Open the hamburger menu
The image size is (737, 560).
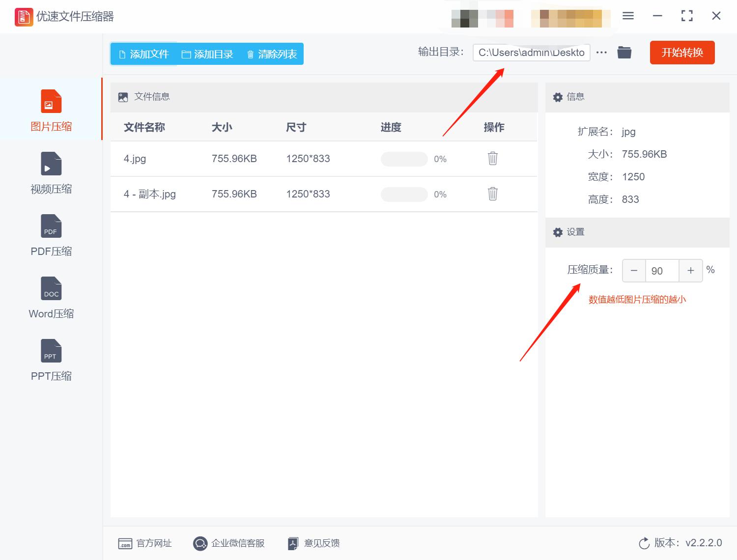(627, 16)
